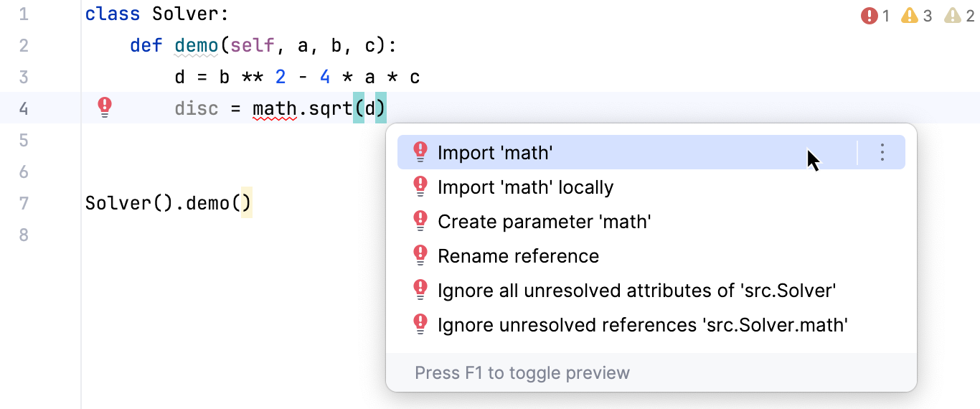
Task: Click the underlined math reference in code
Action: (274, 109)
